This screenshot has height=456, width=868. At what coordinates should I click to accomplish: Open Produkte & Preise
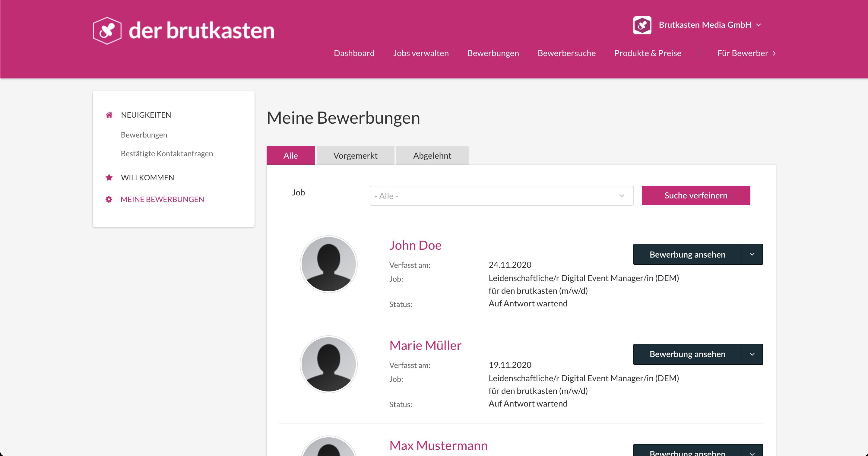(x=648, y=53)
